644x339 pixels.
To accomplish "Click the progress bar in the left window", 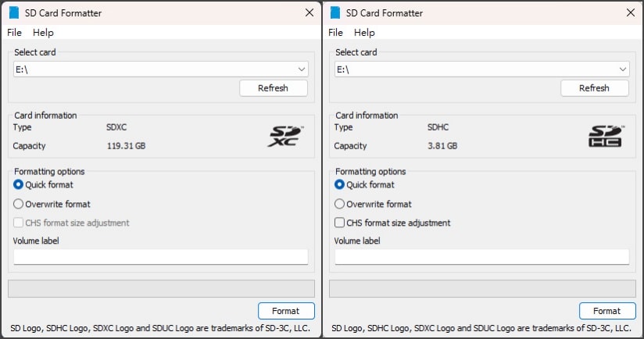I will click(x=162, y=288).
